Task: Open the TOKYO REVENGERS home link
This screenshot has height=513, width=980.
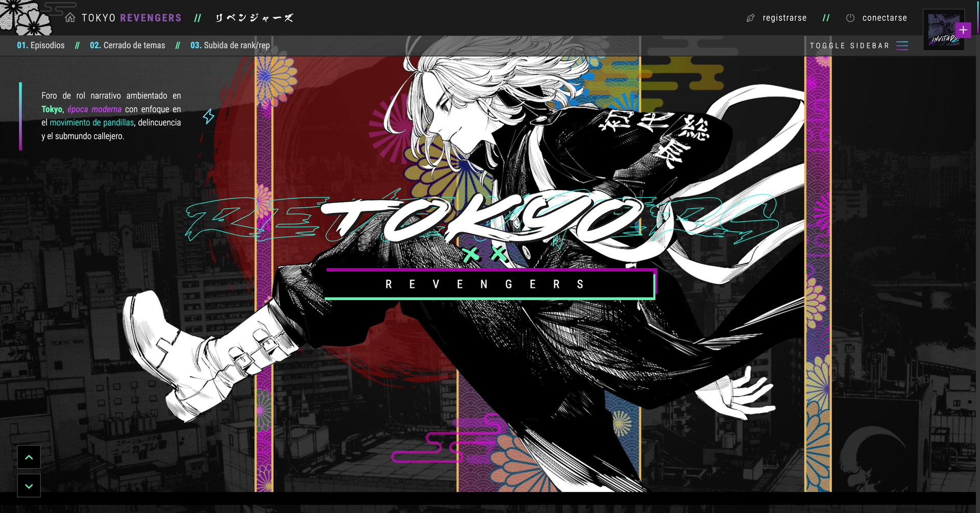Action: [x=132, y=18]
